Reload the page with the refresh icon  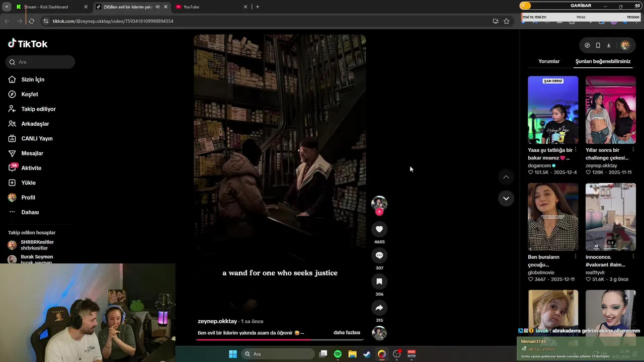click(31, 21)
